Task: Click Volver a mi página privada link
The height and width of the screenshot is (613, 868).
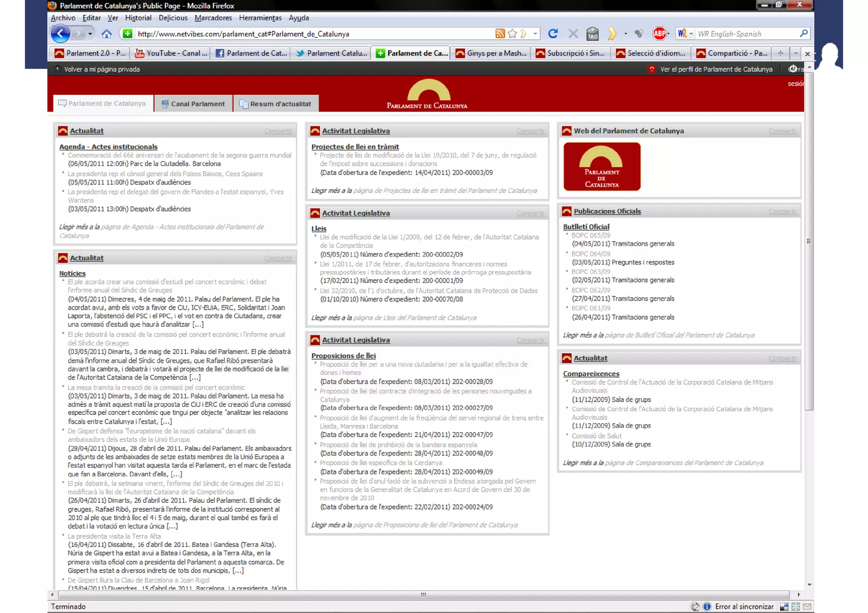Action: point(102,69)
